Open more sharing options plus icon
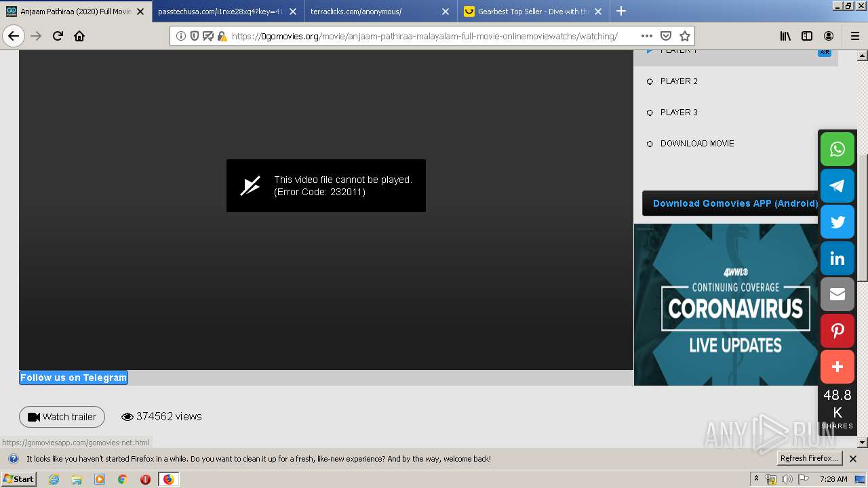The image size is (868, 488). point(837,367)
